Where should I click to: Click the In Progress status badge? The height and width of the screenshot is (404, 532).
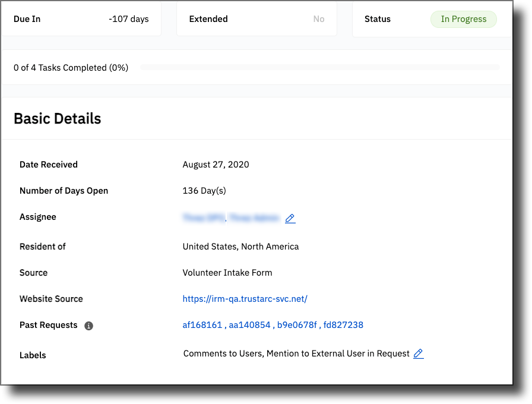point(464,19)
